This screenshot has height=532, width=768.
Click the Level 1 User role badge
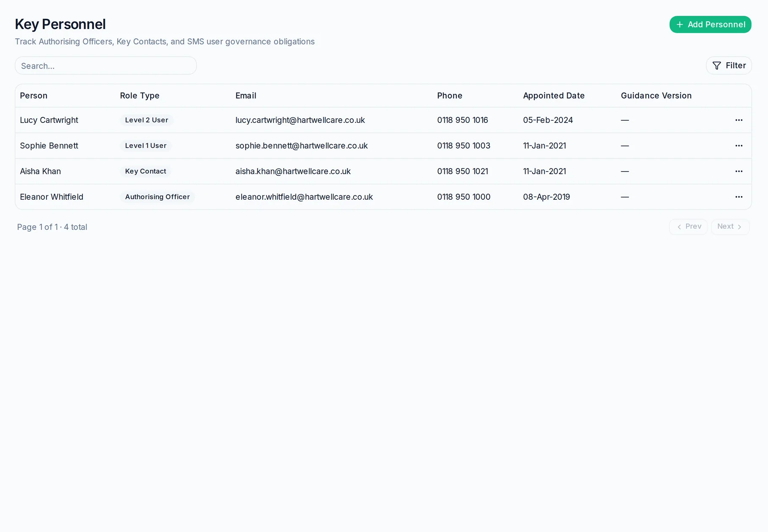coord(146,146)
